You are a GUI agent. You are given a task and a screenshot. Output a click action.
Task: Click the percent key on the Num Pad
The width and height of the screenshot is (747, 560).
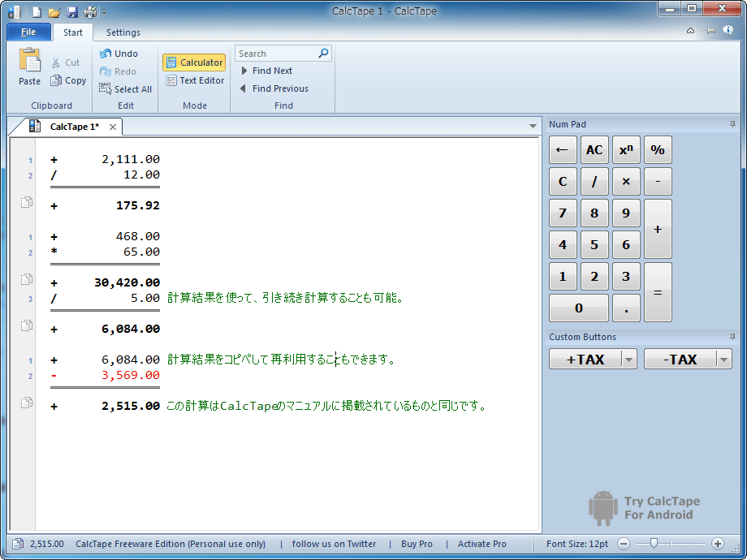(658, 150)
